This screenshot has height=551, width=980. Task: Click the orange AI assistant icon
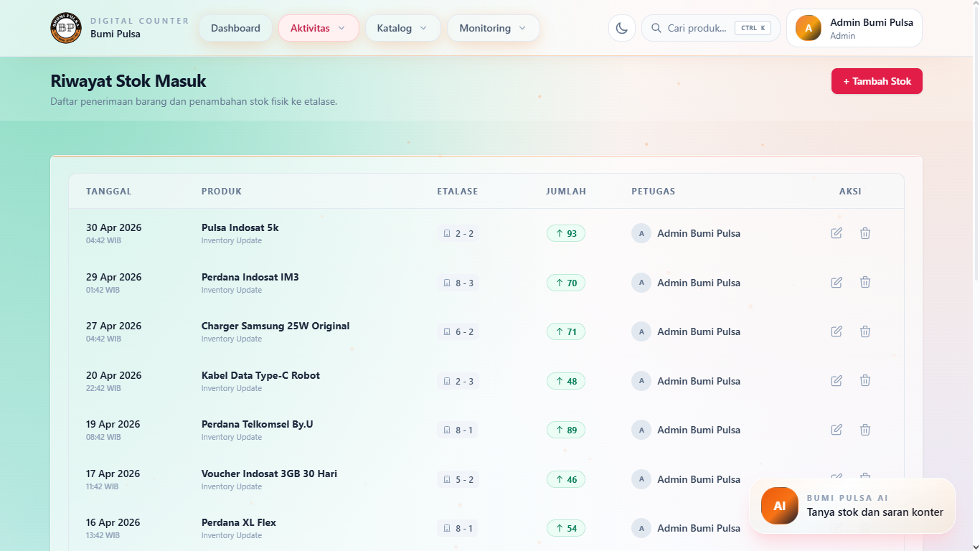point(780,506)
